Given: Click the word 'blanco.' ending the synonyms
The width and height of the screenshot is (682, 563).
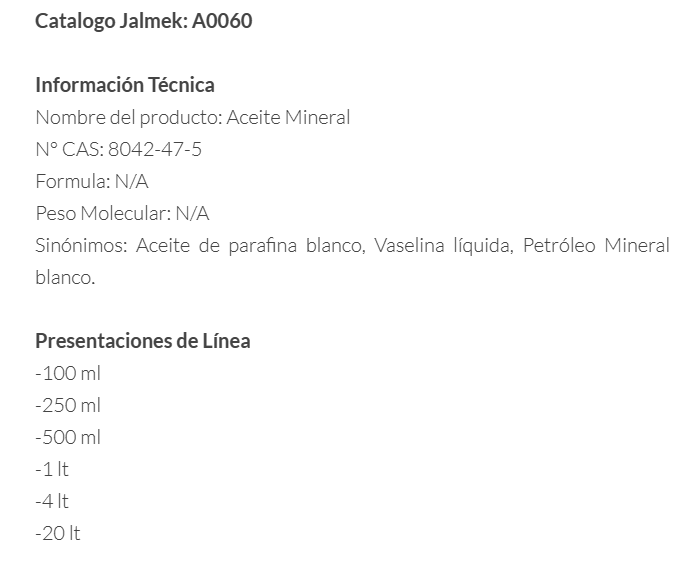Looking at the screenshot, I should pyautogui.click(x=65, y=277).
